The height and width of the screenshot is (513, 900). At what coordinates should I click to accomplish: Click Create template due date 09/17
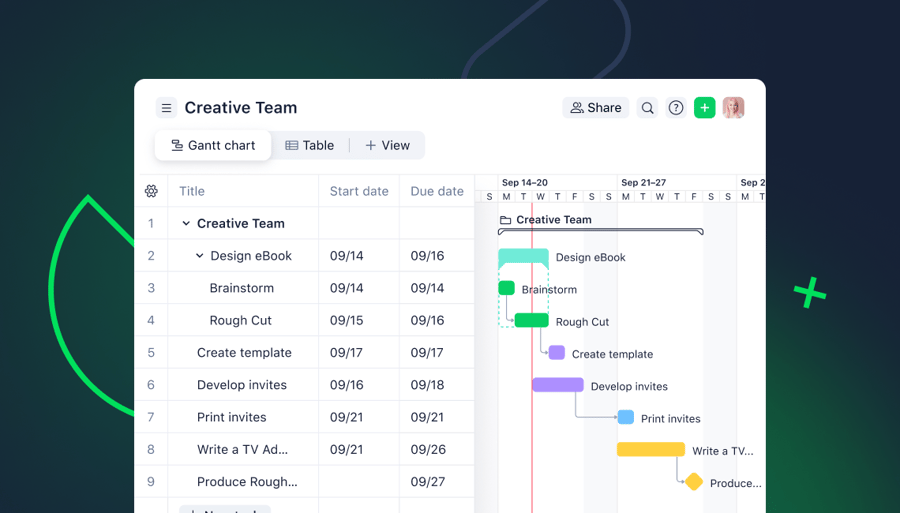pos(426,353)
